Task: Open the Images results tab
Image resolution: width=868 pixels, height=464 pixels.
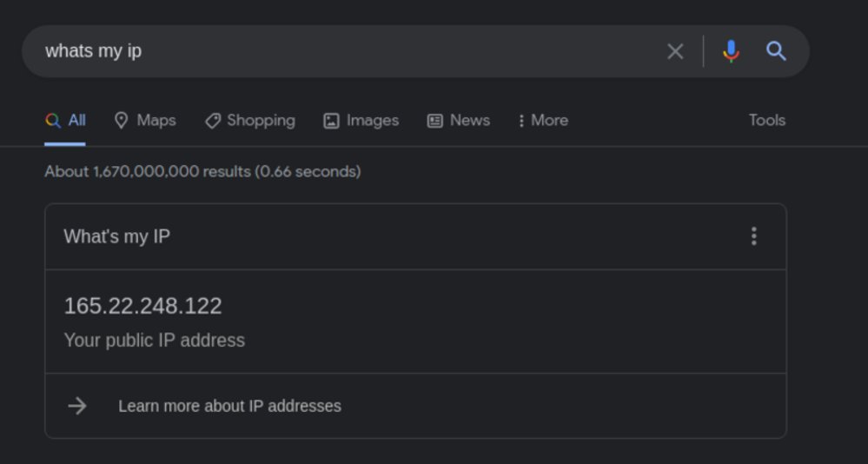Action: (x=361, y=120)
